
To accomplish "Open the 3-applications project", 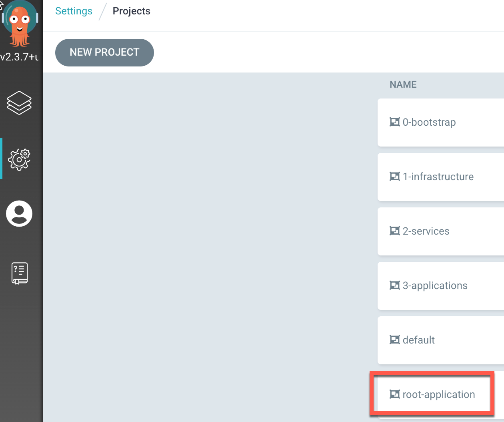I will pyautogui.click(x=435, y=285).
